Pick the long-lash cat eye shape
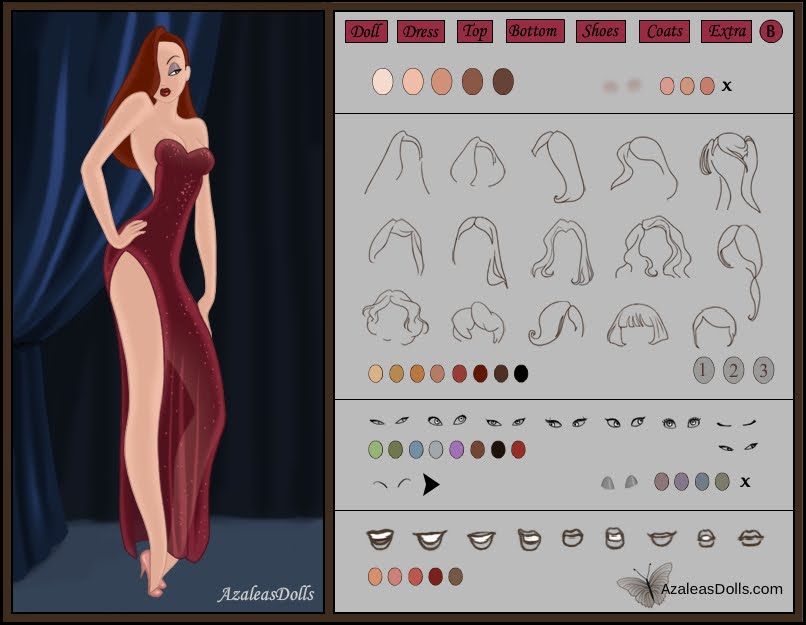The height and width of the screenshot is (625, 806). [x=566, y=422]
